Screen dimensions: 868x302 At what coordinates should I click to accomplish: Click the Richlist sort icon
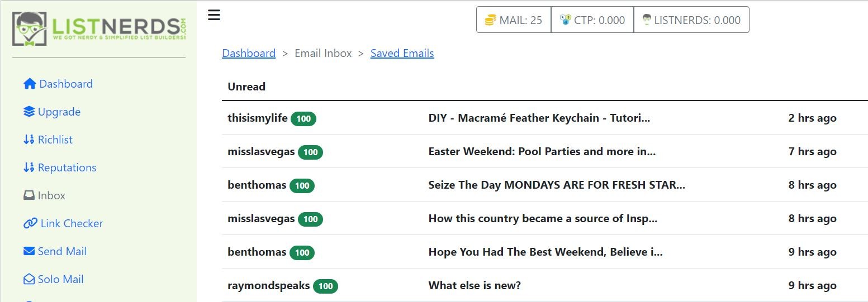[29, 140]
